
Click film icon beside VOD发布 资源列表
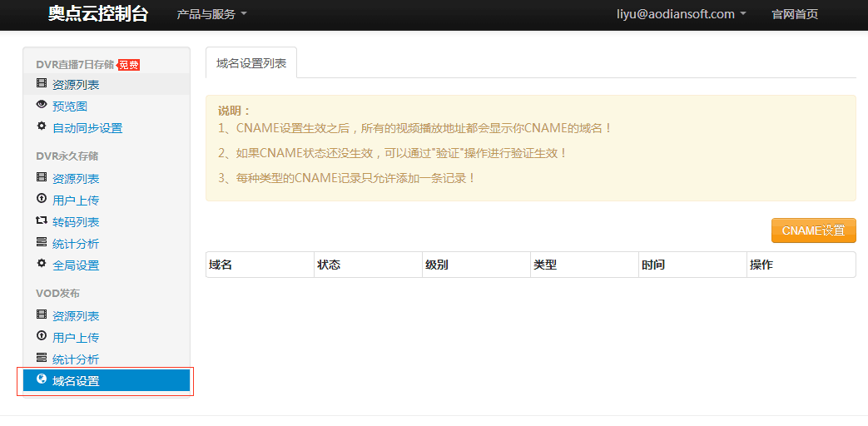click(42, 315)
